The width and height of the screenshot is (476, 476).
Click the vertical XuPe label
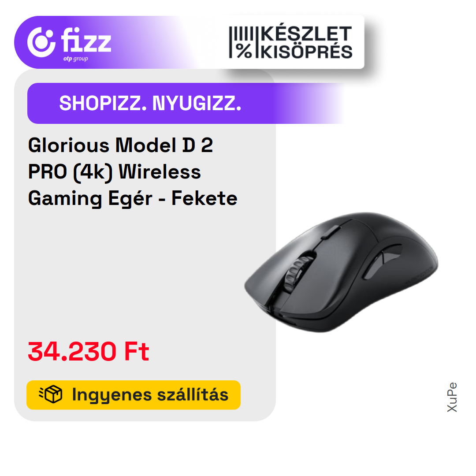click(x=452, y=397)
